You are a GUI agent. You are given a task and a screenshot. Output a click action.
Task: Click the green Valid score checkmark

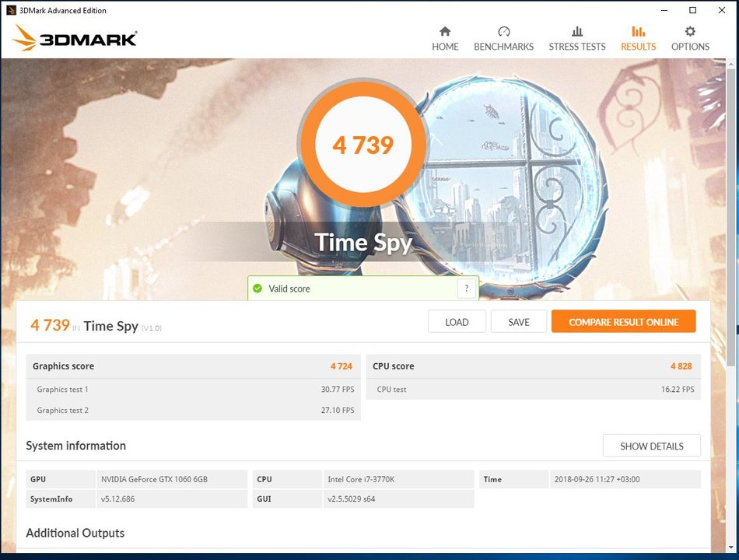[257, 289]
